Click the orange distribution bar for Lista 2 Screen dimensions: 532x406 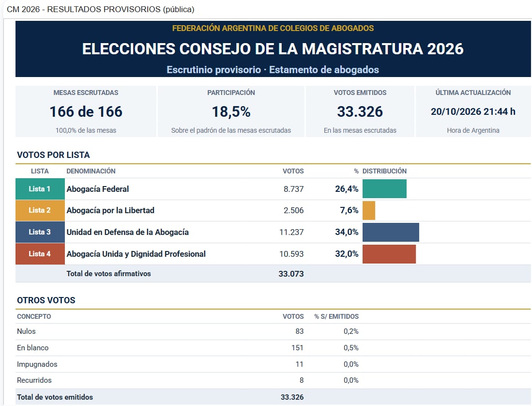[x=369, y=210]
